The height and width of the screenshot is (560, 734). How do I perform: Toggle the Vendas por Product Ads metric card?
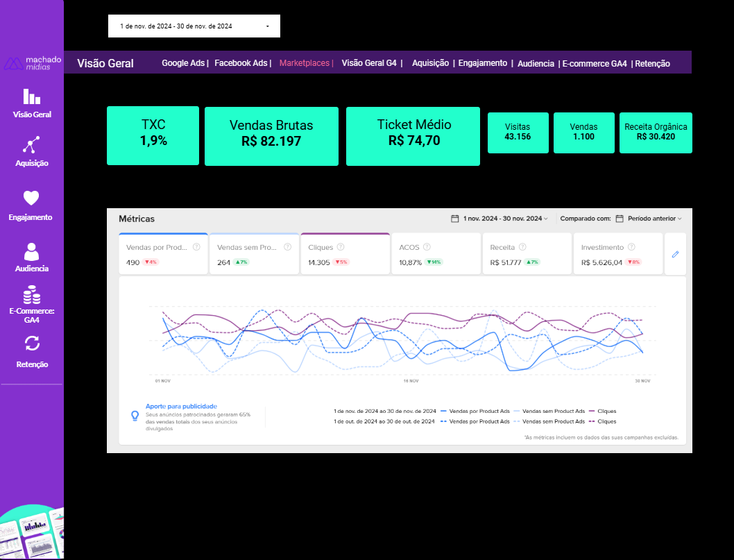click(163, 255)
